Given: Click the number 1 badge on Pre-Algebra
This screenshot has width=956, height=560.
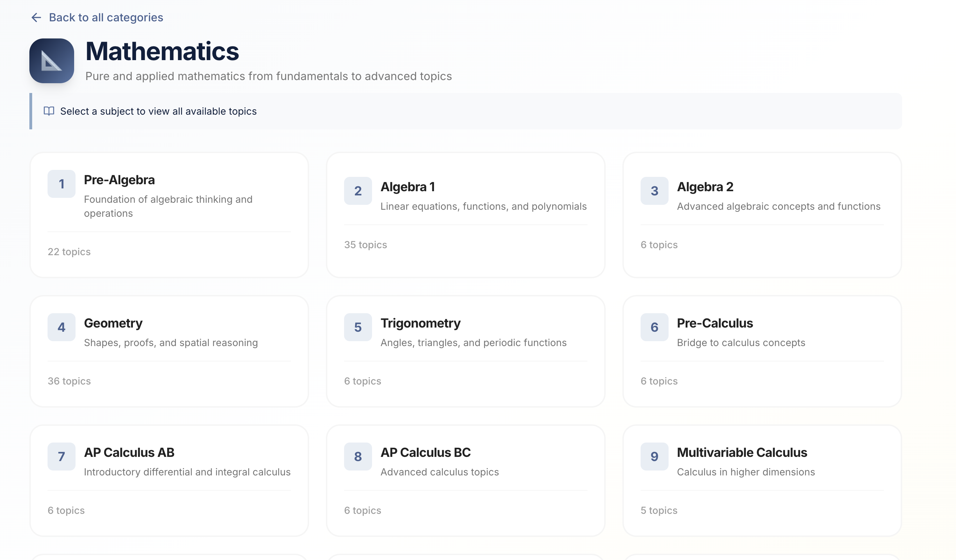Looking at the screenshot, I should (62, 184).
